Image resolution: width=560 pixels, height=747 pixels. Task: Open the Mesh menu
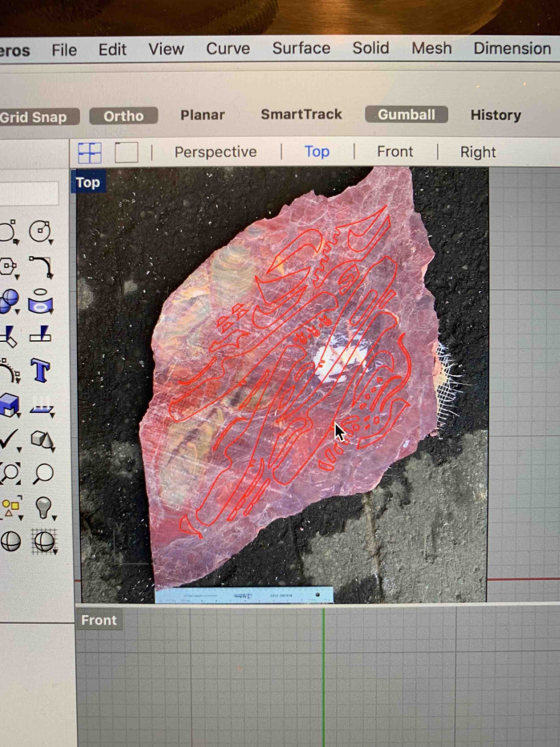click(431, 48)
